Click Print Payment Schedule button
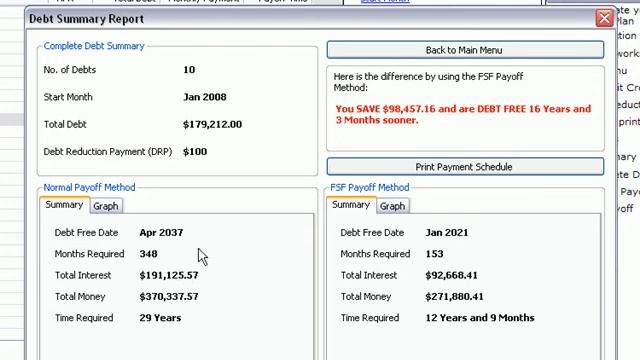Viewport: 640px width, 360px height. (465, 167)
